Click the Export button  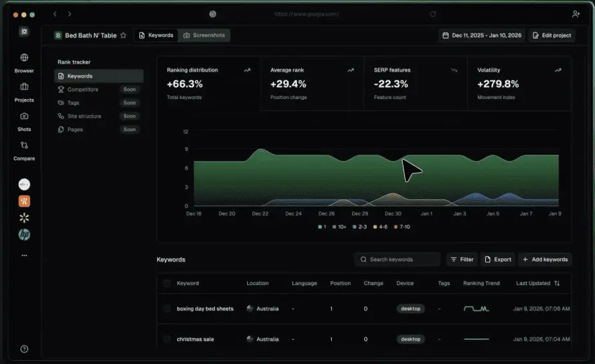tap(498, 259)
